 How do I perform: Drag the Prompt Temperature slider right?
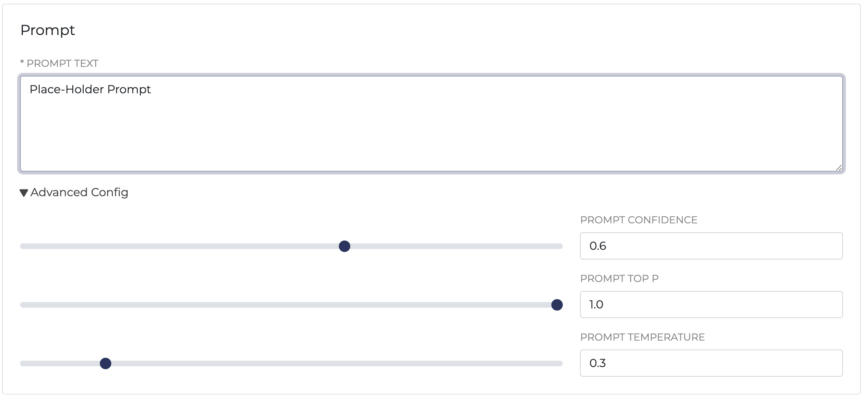tap(105, 363)
